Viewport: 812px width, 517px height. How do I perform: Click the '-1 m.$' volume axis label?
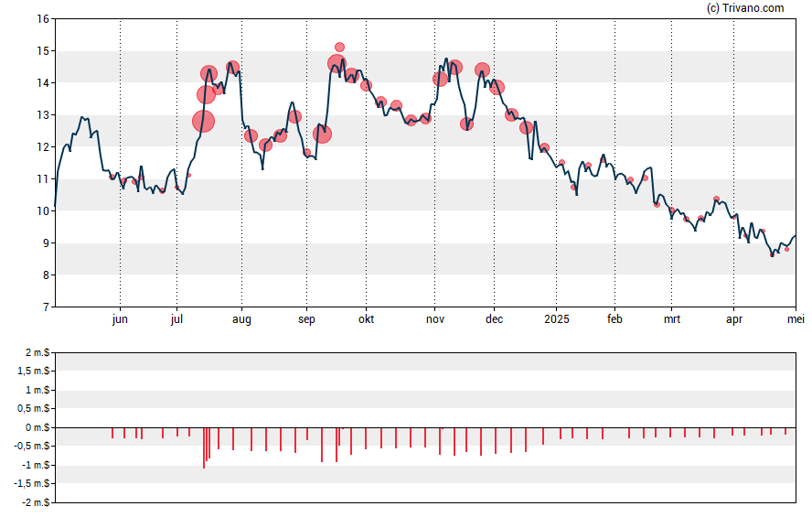click(x=36, y=465)
